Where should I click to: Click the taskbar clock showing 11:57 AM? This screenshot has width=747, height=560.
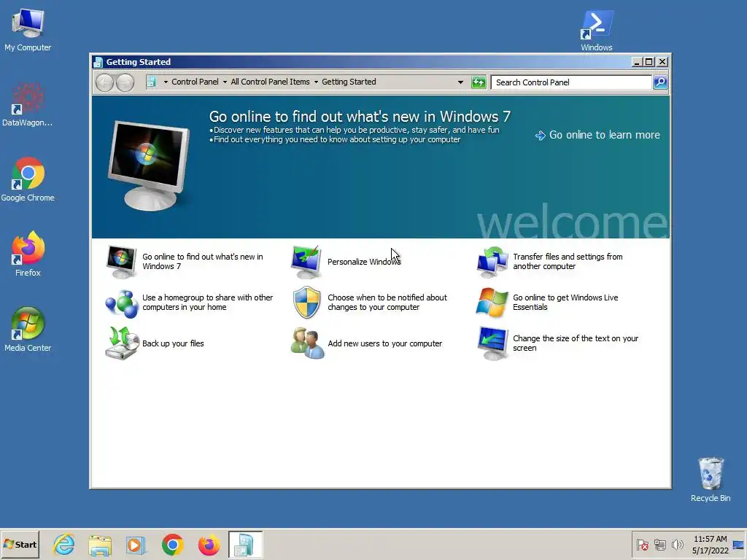[x=710, y=545]
